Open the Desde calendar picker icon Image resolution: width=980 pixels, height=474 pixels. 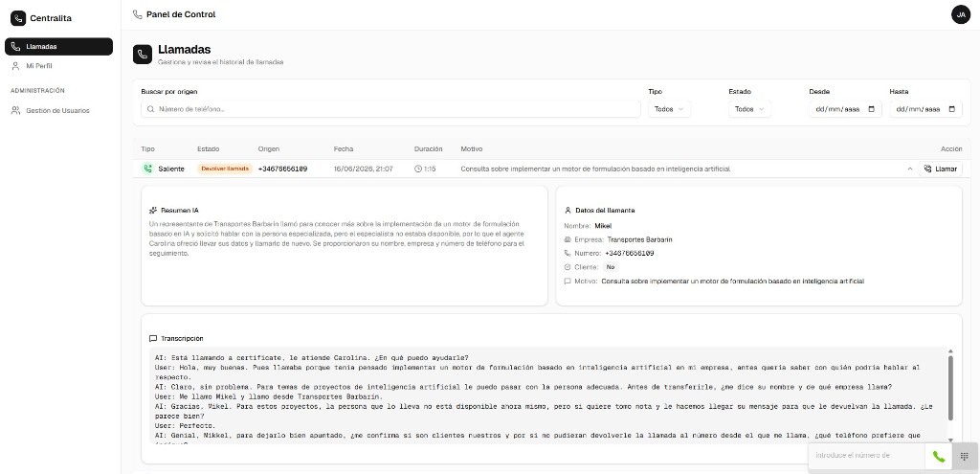[872, 109]
